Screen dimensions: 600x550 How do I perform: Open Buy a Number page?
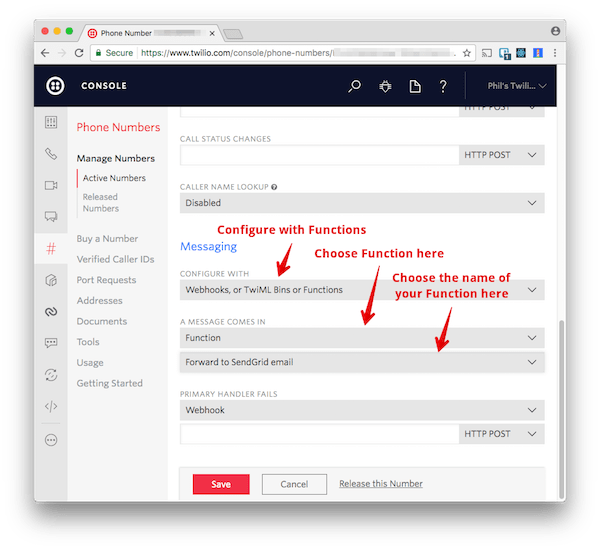coord(107,239)
